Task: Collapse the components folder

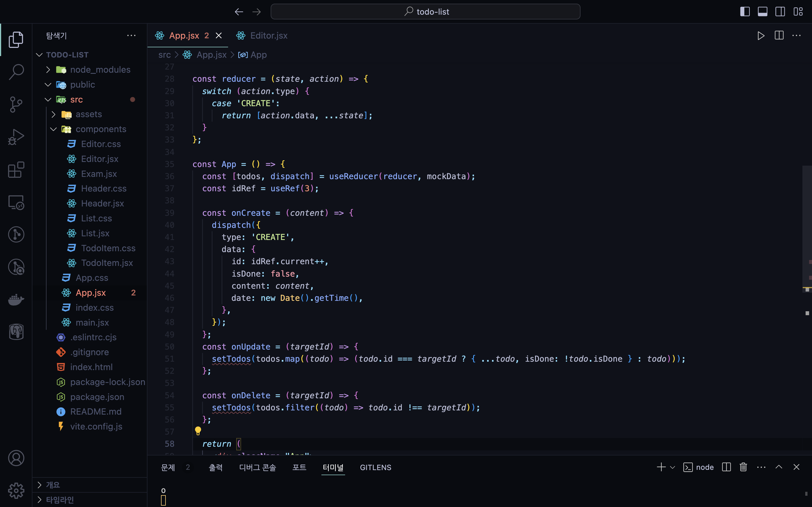Action: pyautogui.click(x=101, y=129)
